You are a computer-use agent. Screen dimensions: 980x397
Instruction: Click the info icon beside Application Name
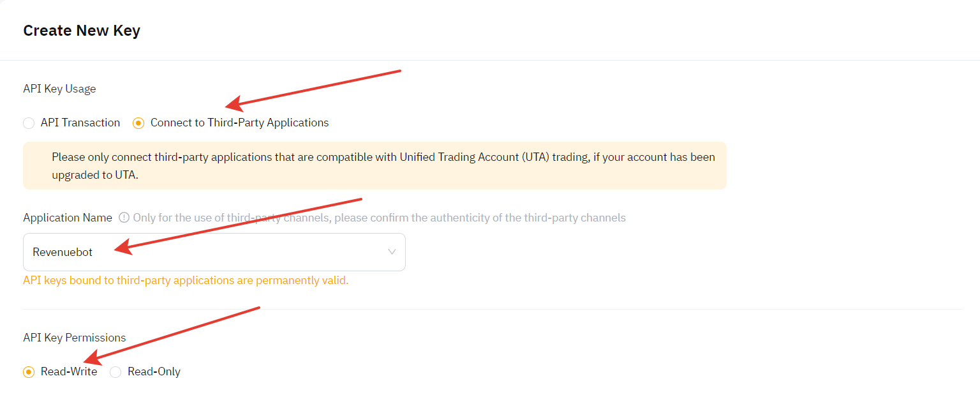[124, 218]
